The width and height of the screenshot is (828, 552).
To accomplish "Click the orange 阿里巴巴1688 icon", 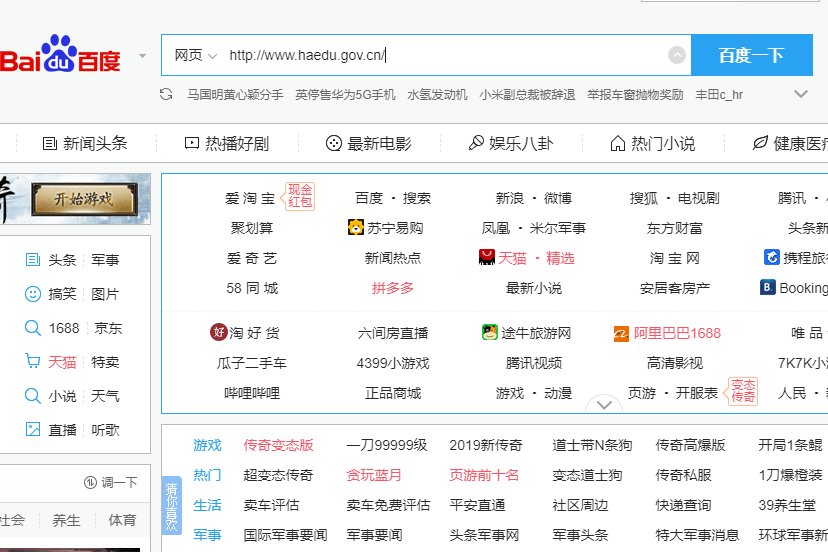I will [x=622, y=333].
